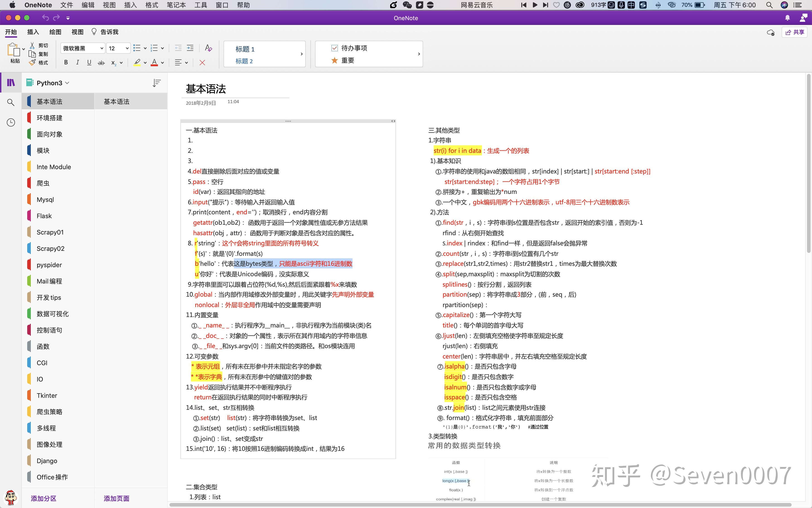Add the 待办事项 to-do tag
This screenshot has width=812, height=508.
[349, 48]
